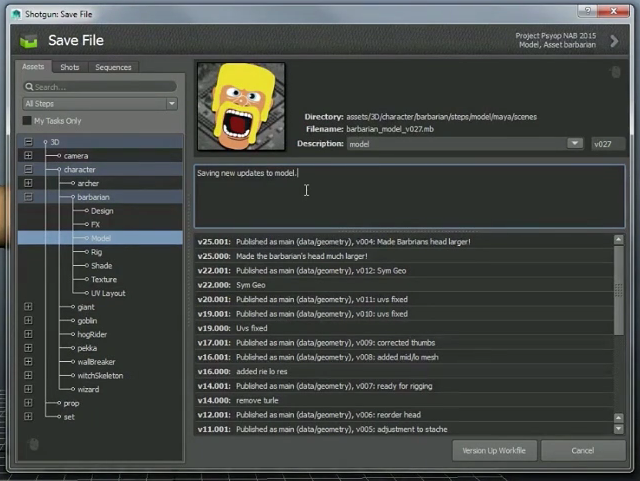Select history entry v25.000
Image resolution: width=640 pixels, height=481 pixels.
click(x=404, y=256)
